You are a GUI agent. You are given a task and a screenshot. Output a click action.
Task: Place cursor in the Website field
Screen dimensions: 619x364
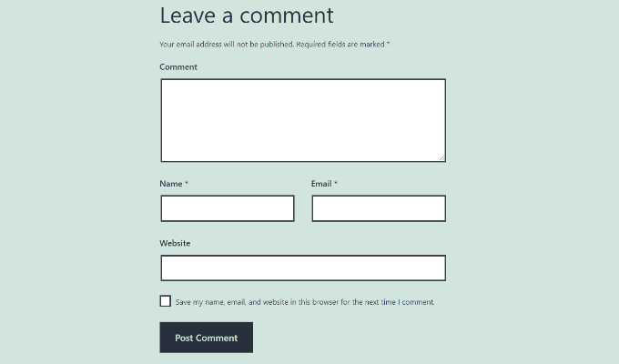303,268
